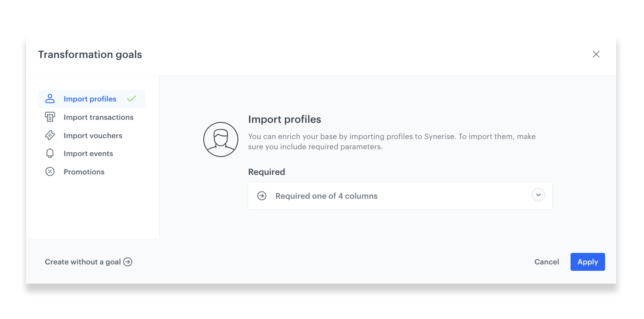Apply the selected transformation goal
Viewport: 644px width, 319px height.
[x=588, y=262]
